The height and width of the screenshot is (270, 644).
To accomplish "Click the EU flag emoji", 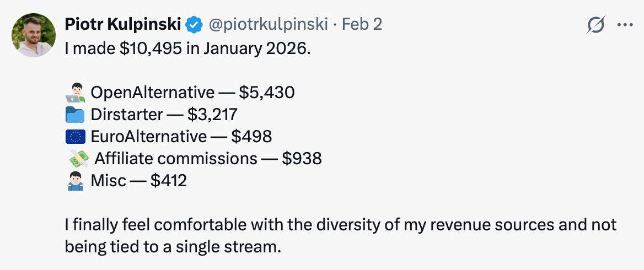I will point(74,137).
